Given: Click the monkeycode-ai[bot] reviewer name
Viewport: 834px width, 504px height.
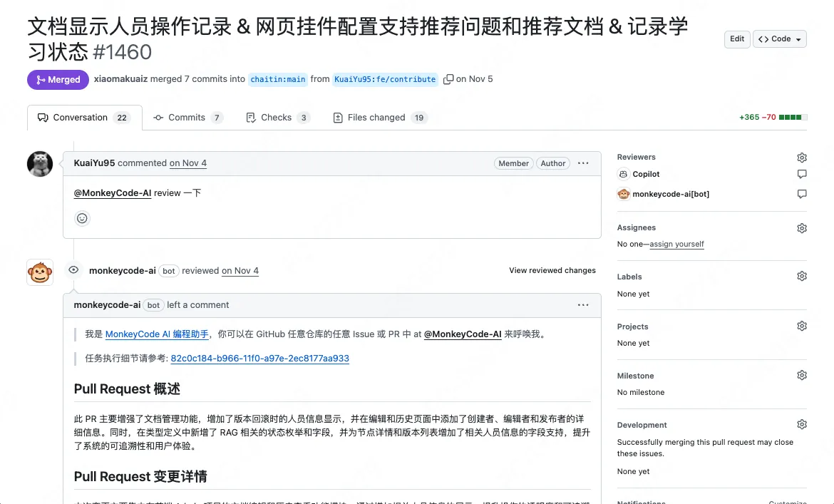Looking at the screenshot, I should (671, 194).
